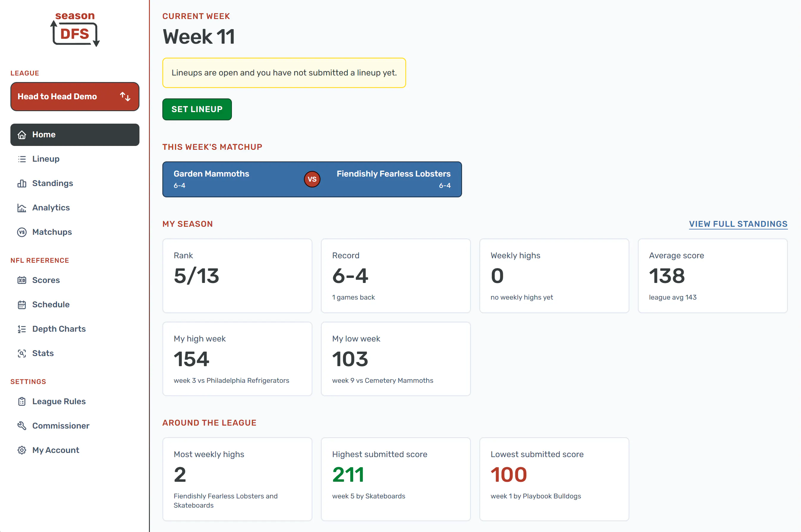
Task: Click 'week 1 by Playbook Bulldogs' text
Action: 535,496
